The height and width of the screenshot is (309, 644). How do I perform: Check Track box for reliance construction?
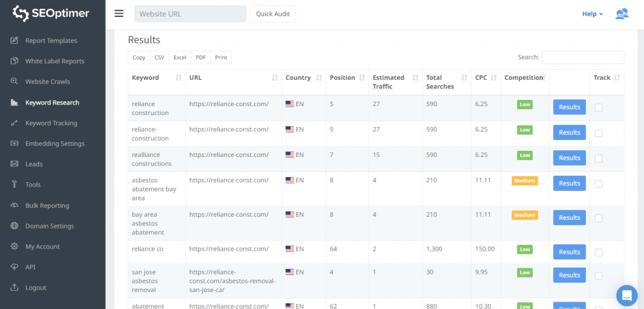point(599,107)
